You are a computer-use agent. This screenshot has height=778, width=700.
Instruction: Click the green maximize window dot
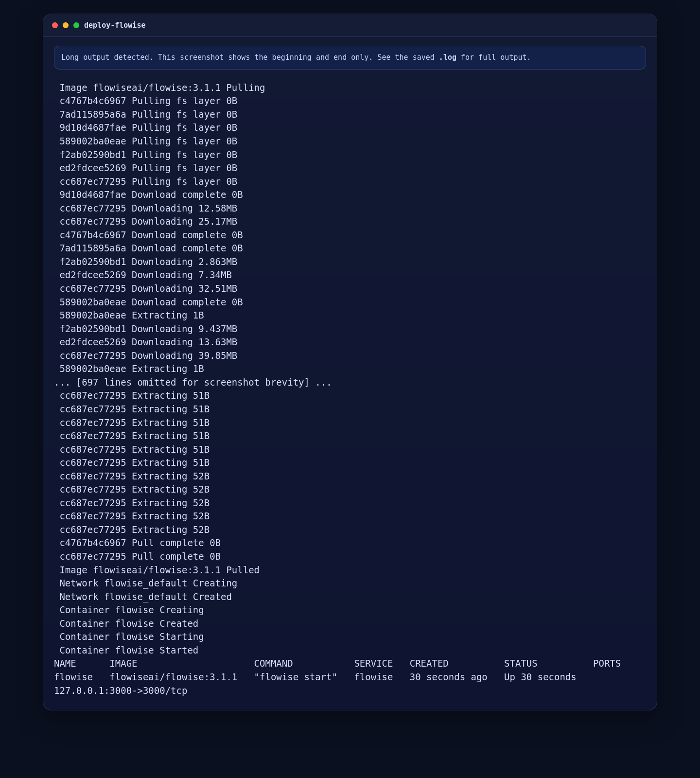click(x=76, y=25)
